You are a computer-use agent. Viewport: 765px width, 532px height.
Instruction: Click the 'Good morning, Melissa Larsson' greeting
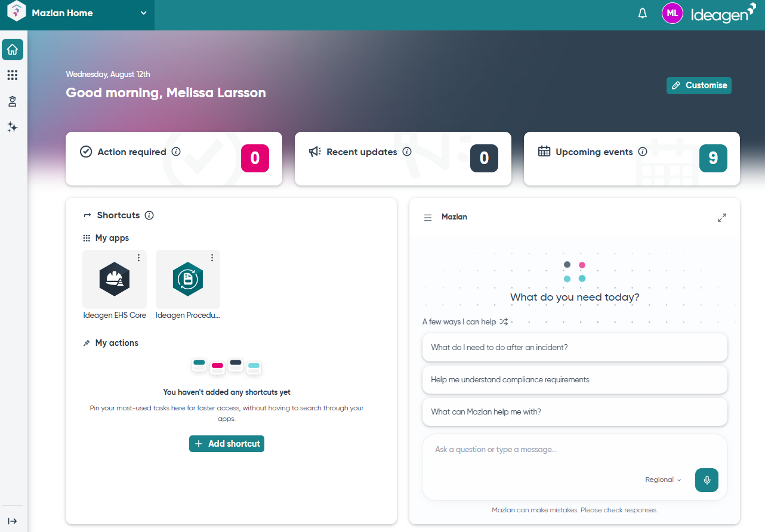coord(166,92)
